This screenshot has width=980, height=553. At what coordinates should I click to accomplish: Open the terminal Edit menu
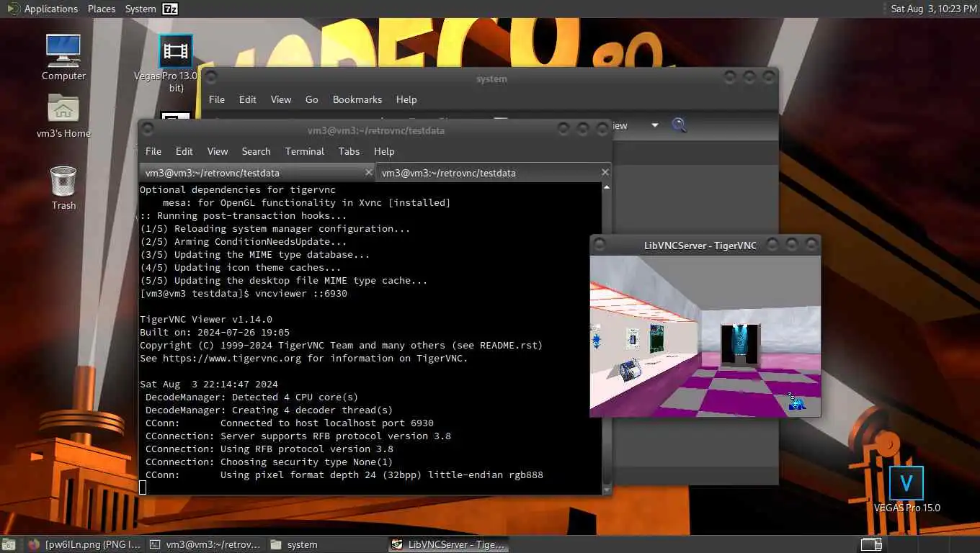coord(184,151)
